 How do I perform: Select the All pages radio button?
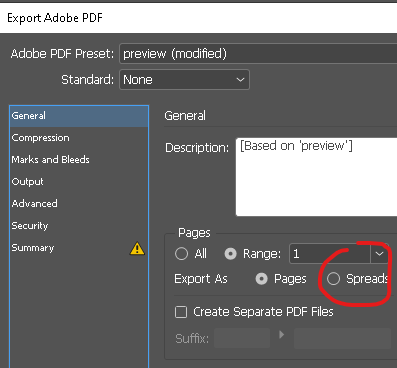(x=181, y=254)
